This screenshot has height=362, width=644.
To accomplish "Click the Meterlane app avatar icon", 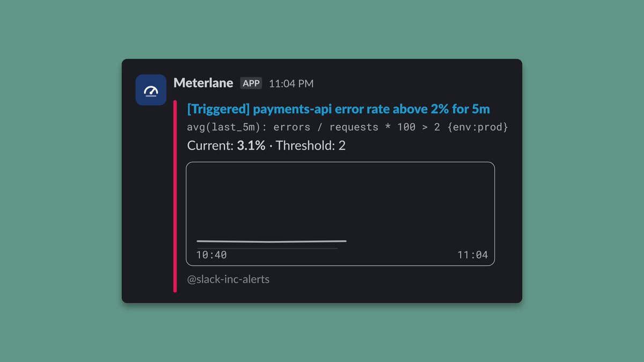I will [x=151, y=90].
